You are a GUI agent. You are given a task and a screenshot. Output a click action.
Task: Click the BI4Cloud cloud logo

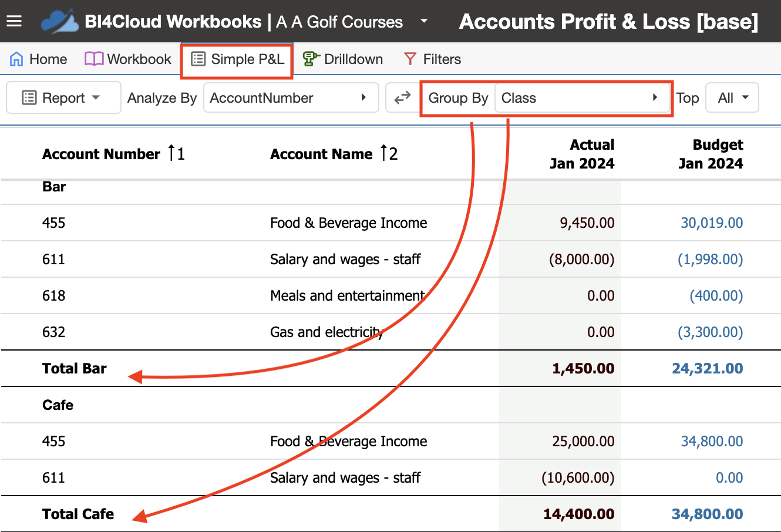[59, 22]
